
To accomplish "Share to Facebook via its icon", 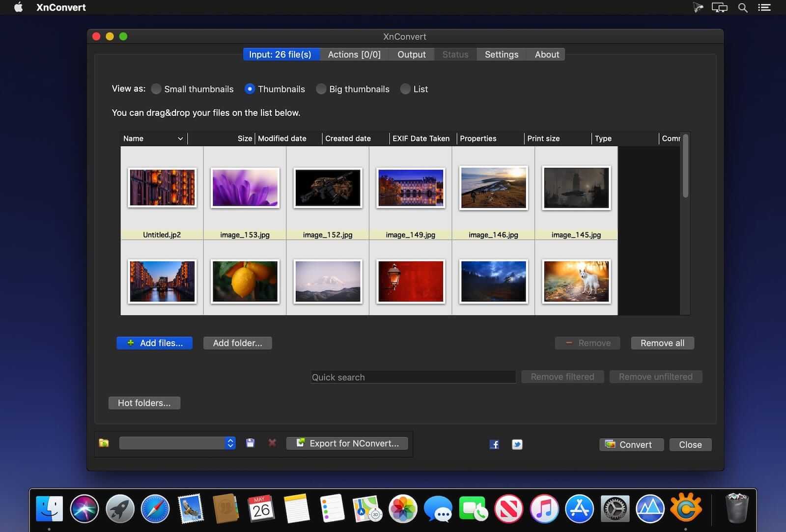I will coord(494,444).
